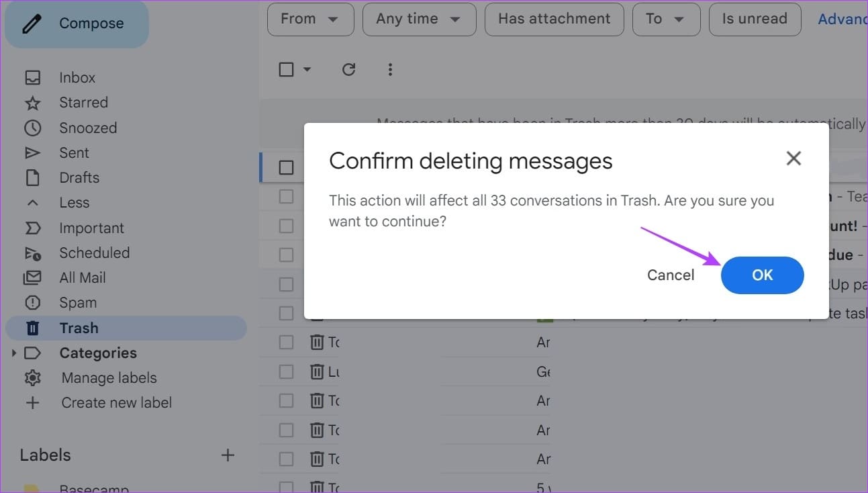Open the From filter dropdown
The width and height of the screenshot is (868, 493).
click(x=310, y=19)
